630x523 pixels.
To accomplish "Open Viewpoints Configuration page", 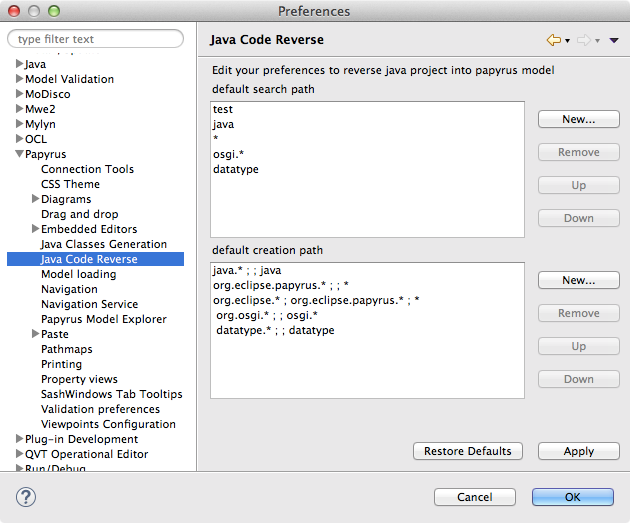I will (108, 424).
